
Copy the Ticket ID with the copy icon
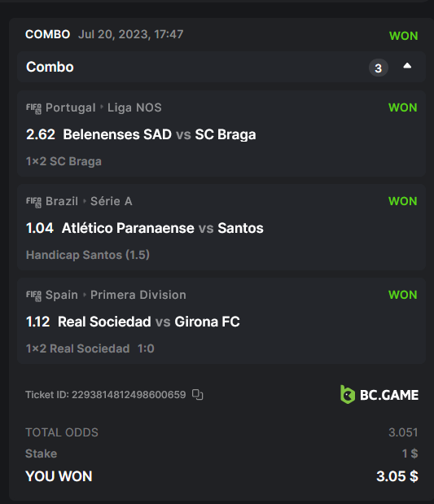(x=197, y=394)
